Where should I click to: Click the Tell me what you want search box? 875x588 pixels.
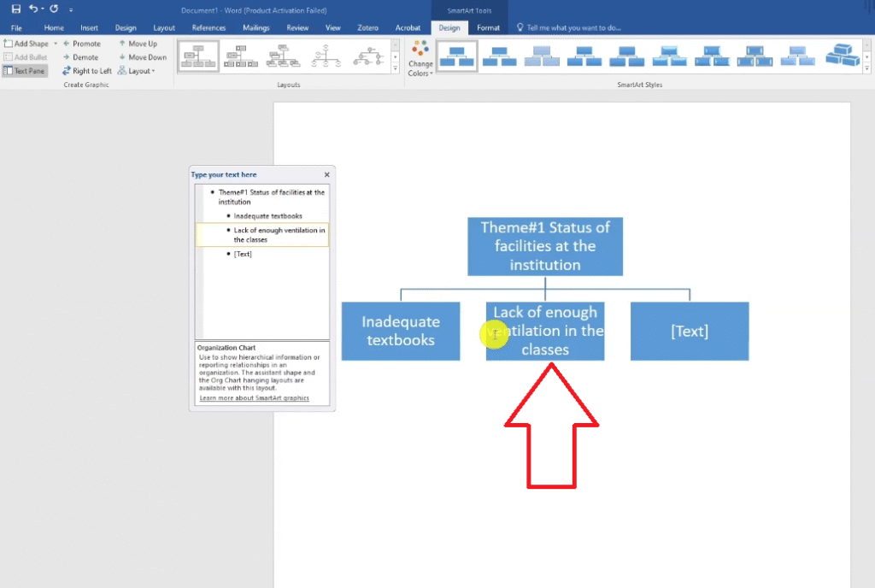573,27
